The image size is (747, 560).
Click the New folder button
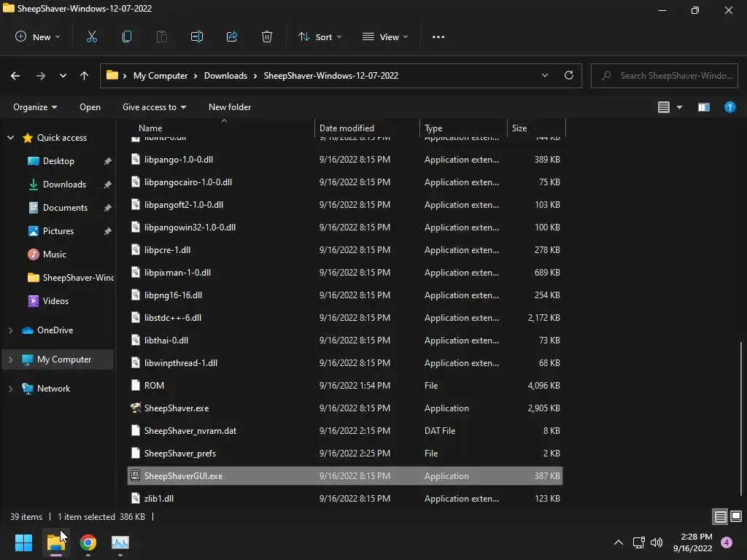point(230,107)
